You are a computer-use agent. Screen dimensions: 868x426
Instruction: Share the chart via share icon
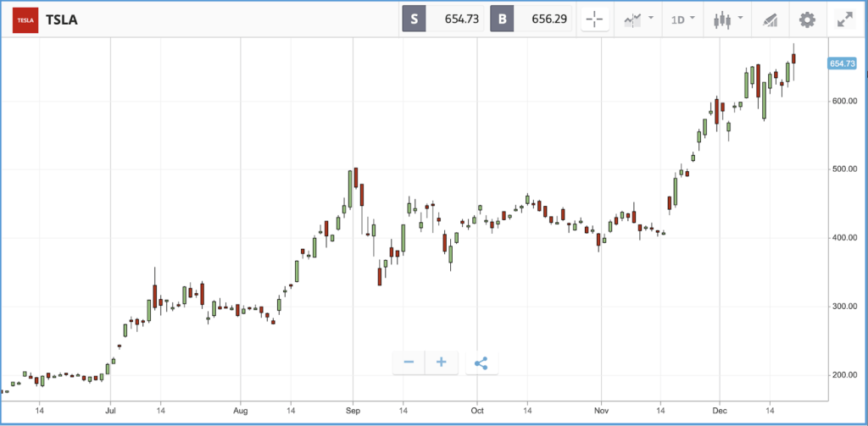click(x=481, y=363)
